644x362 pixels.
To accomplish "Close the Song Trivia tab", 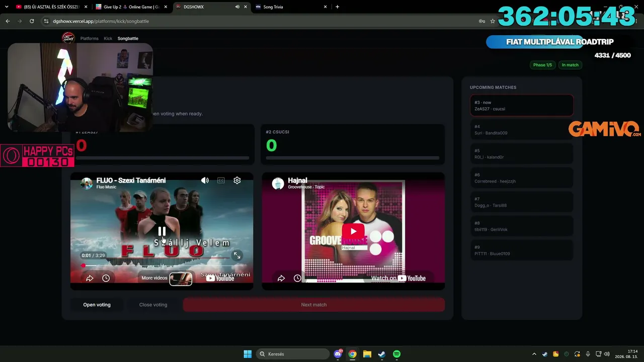I will tap(325, 7).
